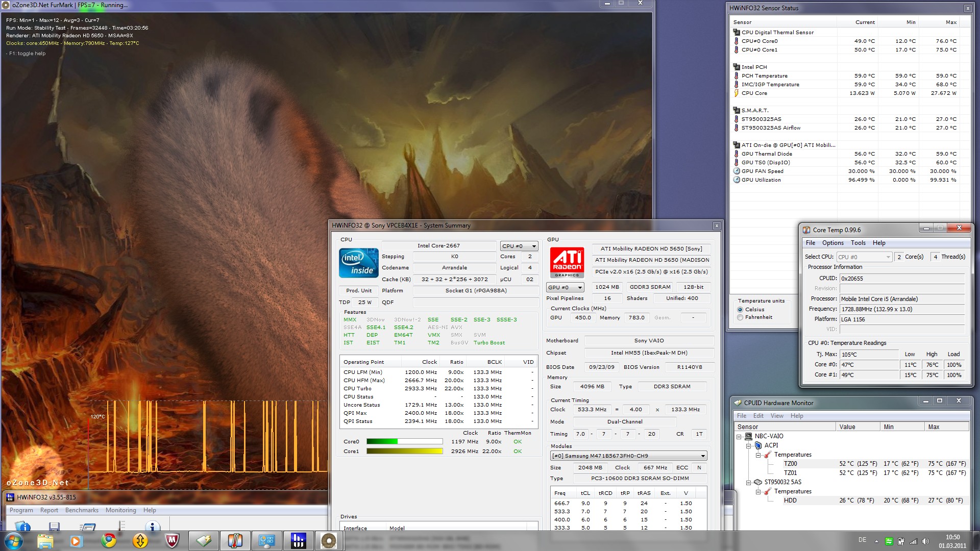This screenshot has height=551, width=980.
Task: Select Fahrenheit temperature unit
Action: tap(740, 317)
